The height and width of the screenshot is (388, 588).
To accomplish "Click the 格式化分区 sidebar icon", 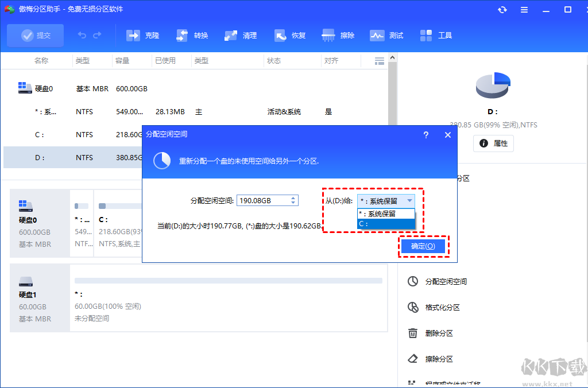I will 413,307.
